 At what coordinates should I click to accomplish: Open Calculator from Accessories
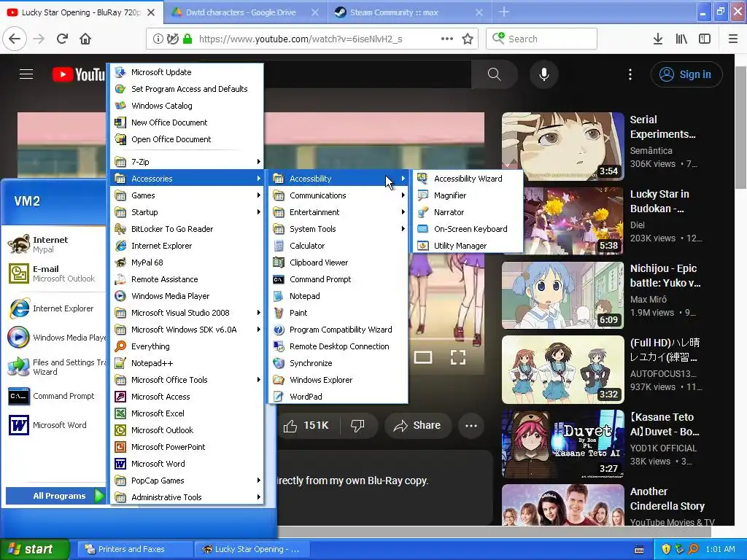point(338,246)
